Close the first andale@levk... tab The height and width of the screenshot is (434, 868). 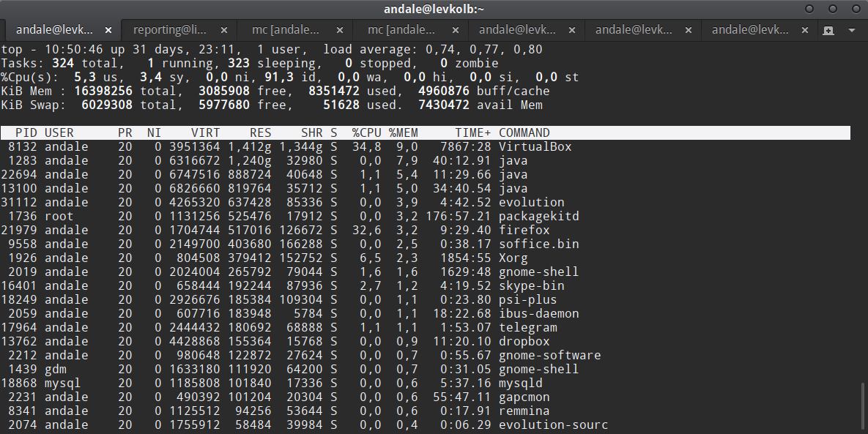[x=108, y=30]
